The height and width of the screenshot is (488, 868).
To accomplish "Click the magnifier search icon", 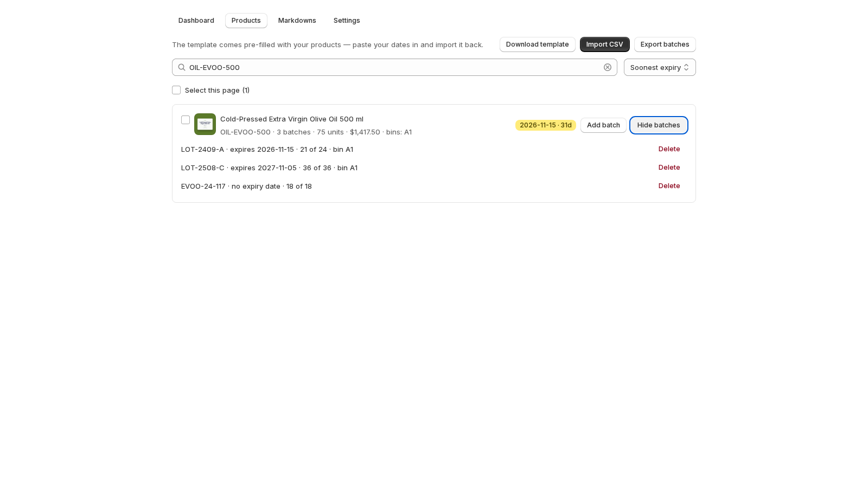I will pos(182,67).
